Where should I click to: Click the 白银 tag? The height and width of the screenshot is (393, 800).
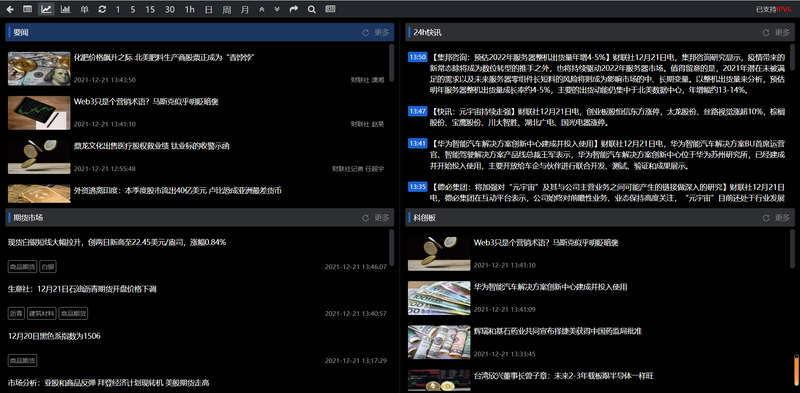click(48, 266)
